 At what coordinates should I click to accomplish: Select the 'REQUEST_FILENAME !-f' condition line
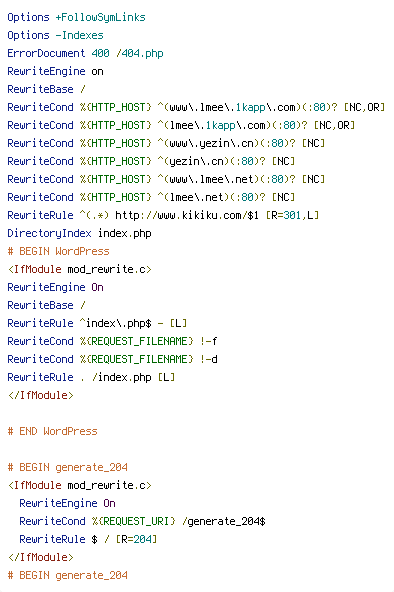tap(112, 341)
